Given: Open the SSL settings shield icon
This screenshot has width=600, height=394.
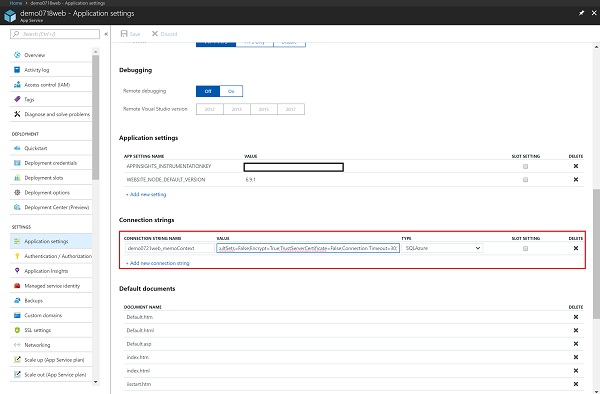Looking at the screenshot, I should (17, 330).
